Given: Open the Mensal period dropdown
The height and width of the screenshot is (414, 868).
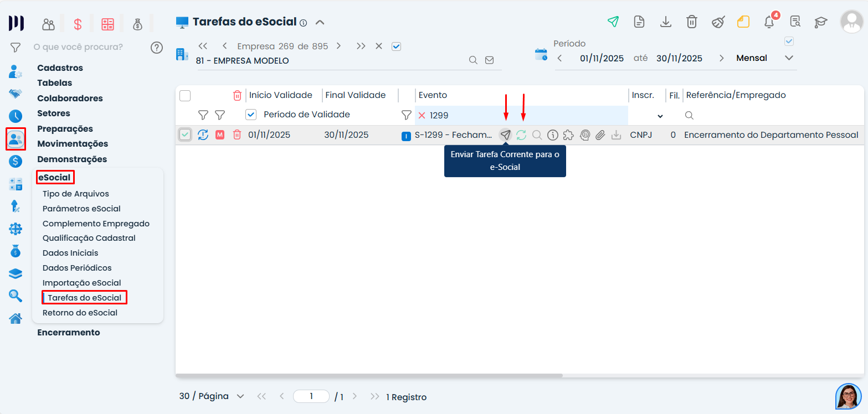Looking at the screenshot, I should 789,58.
